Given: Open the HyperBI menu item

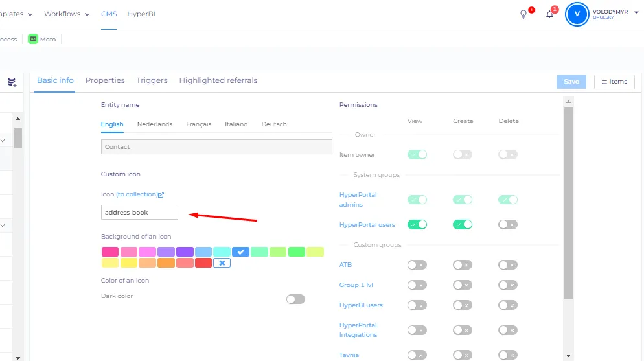Looking at the screenshot, I should pyautogui.click(x=141, y=14).
